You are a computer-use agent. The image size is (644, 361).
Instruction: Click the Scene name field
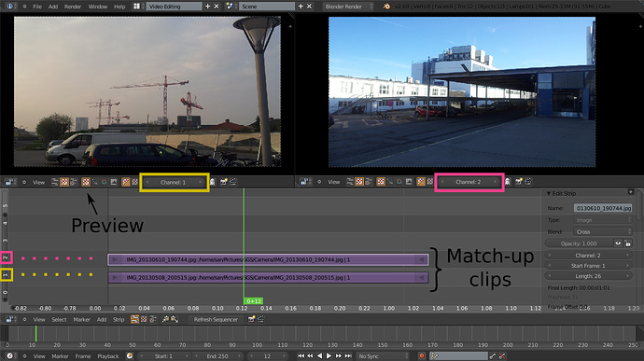[267, 7]
